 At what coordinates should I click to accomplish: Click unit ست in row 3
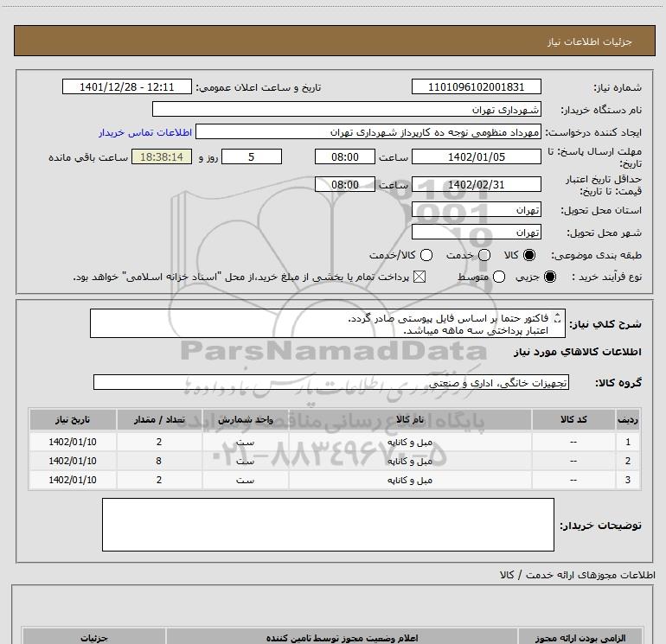point(245,480)
